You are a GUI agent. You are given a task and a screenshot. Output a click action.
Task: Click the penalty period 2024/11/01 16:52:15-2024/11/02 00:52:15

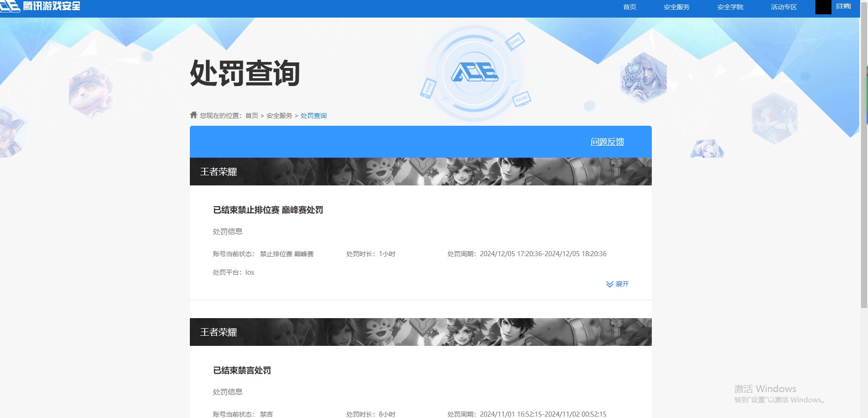(x=543, y=414)
